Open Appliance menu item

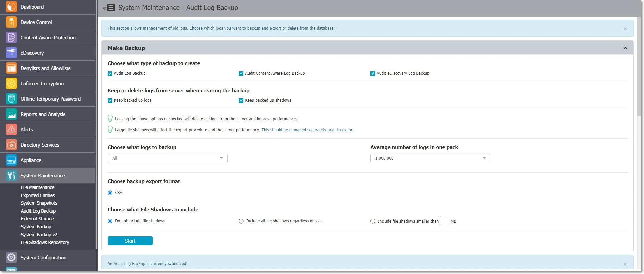(31, 160)
